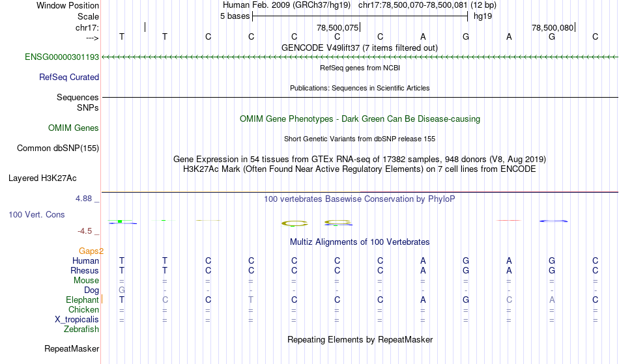This screenshot has height=364, width=619.
Task: Click the red PhyloP conservation mark
Action: pyautogui.click(x=509, y=220)
